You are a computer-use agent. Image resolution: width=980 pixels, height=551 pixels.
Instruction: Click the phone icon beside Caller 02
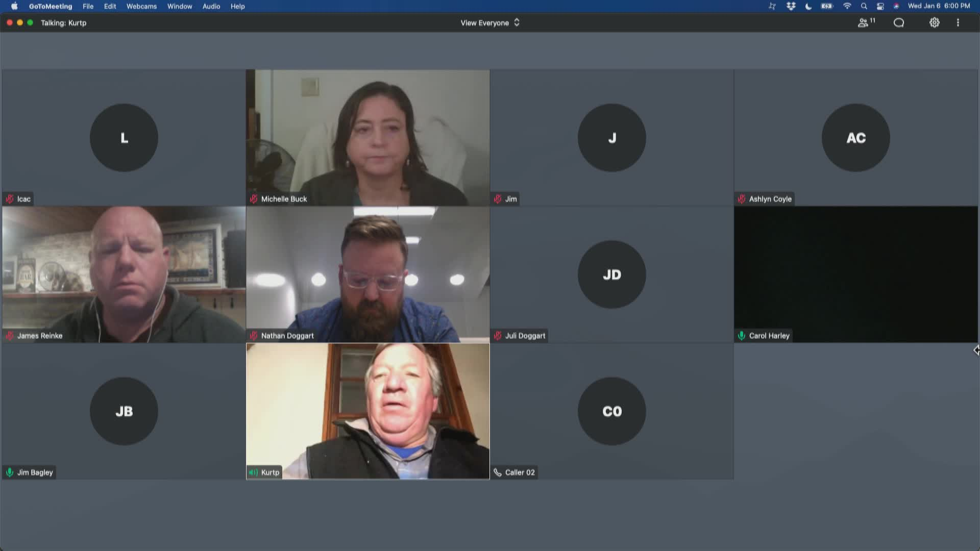[x=498, y=472]
